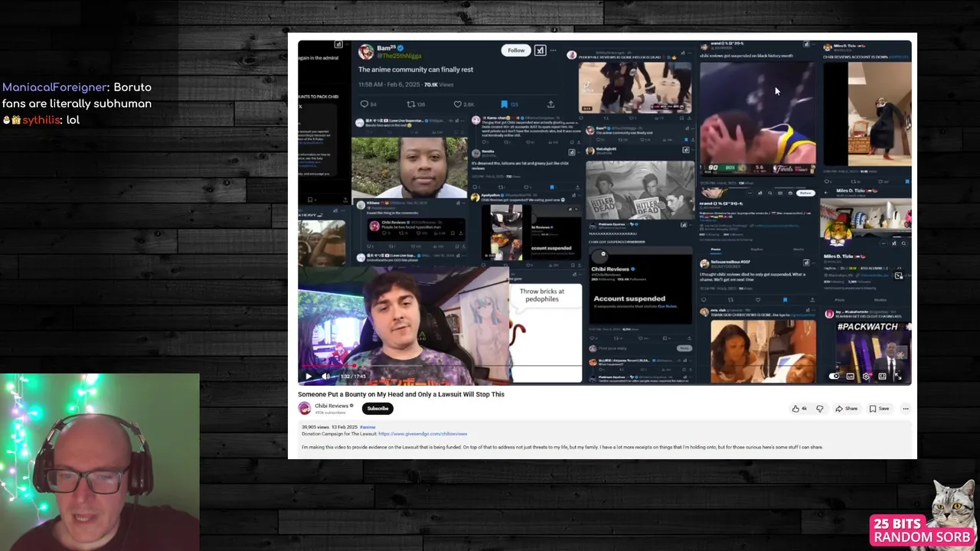
Task: Retweet the Bam25 tweet (136)
Action: pos(416,104)
